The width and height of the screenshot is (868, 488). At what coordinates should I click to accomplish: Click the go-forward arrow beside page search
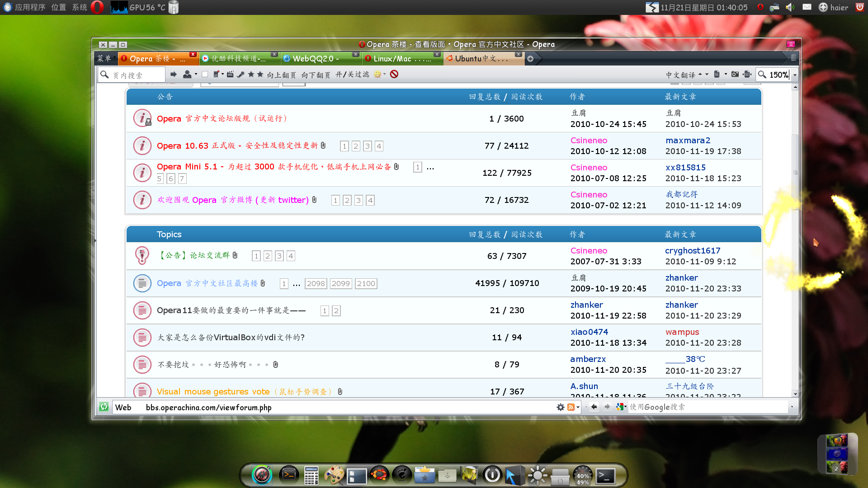[174, 74]
